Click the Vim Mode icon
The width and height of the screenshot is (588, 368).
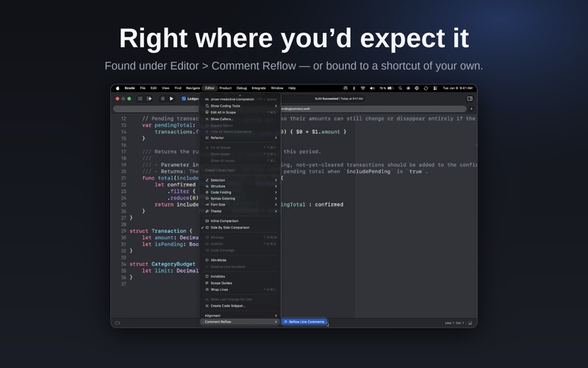(x=207, y=261)
